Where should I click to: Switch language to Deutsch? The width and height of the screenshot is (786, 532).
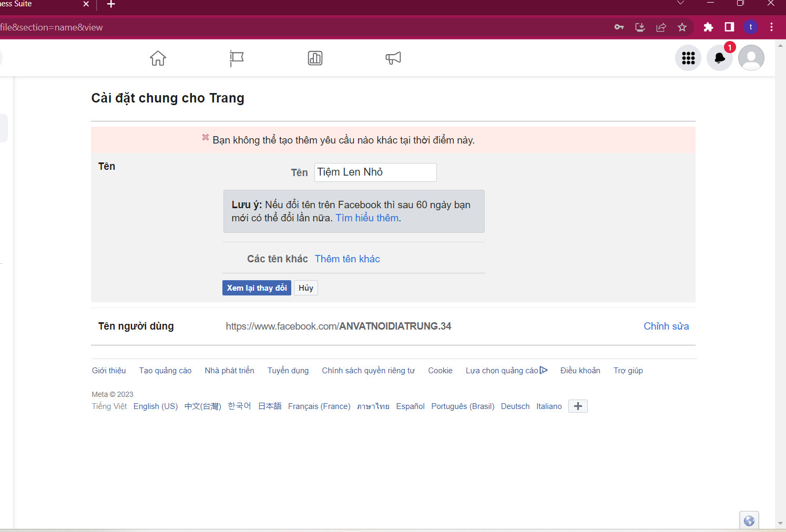pyautogui.click(x=515, y=406)
